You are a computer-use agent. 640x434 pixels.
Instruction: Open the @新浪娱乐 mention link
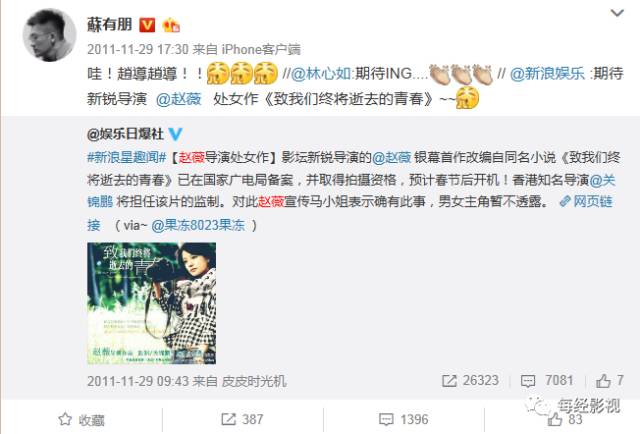(x=547, y=74)
